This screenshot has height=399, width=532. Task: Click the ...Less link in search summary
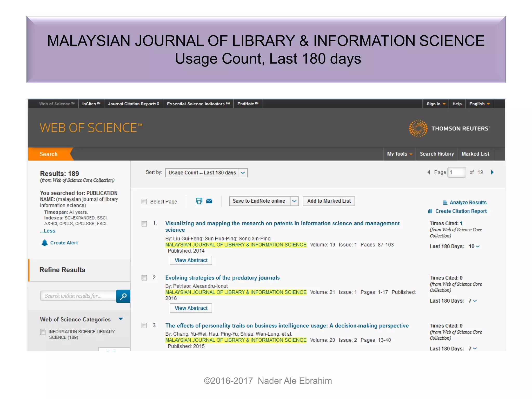pyautogui.click(x=48, y=231)
